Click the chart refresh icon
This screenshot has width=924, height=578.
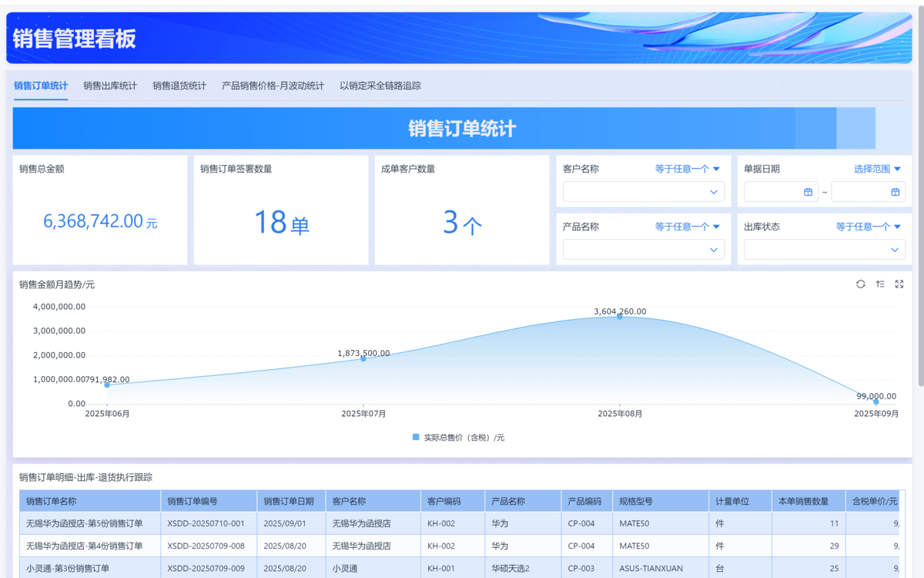[x=861, y=284]
